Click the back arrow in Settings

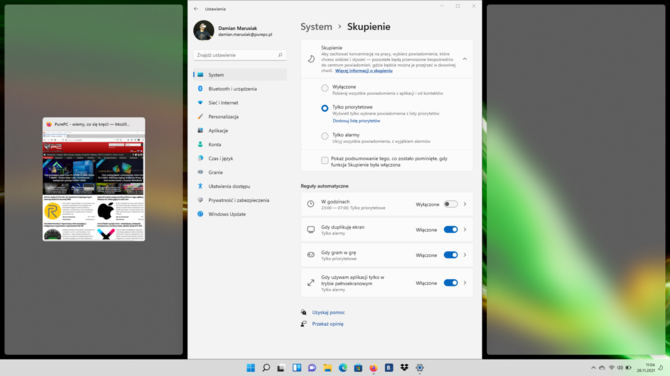[196, 9]
